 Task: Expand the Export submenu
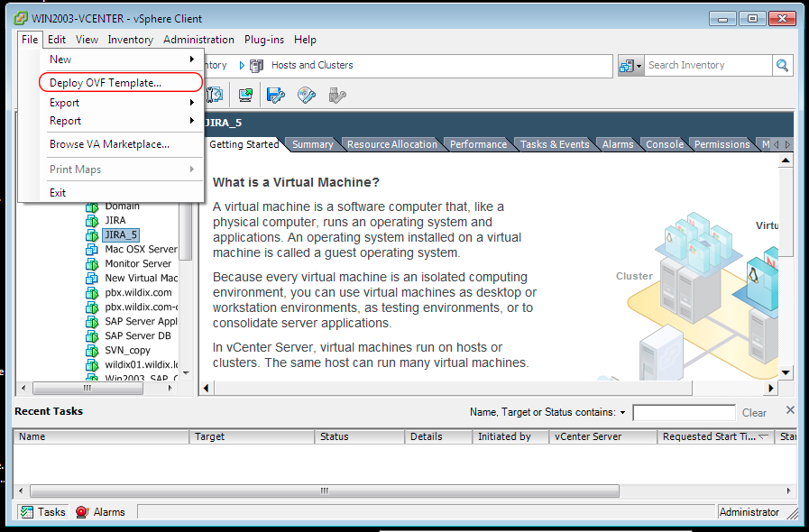point(192,103)
